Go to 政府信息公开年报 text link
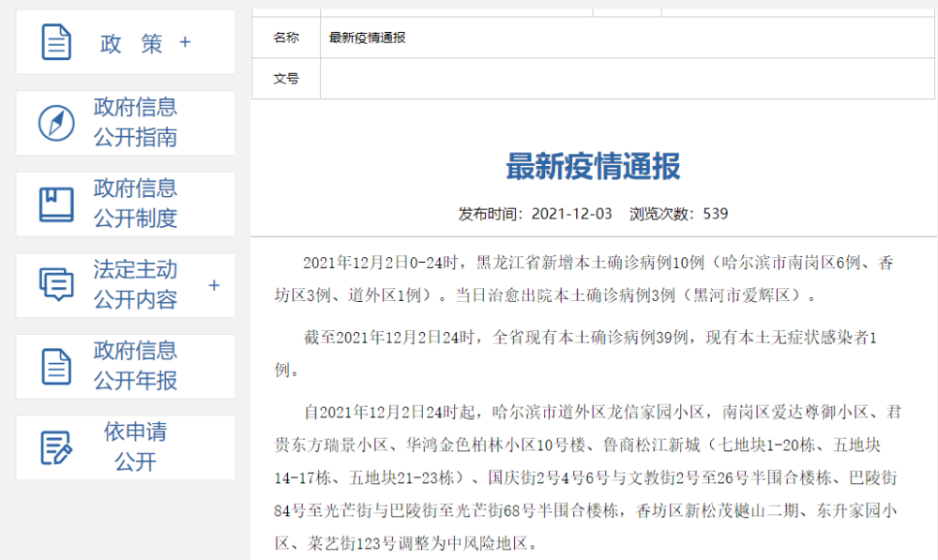This screenshot has width=938, height=560. point(135,366)
